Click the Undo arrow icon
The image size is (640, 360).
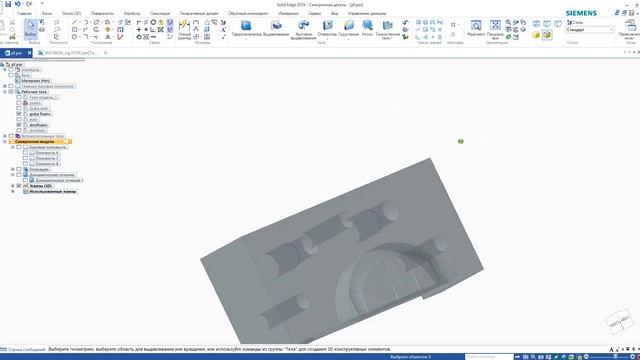18,4
